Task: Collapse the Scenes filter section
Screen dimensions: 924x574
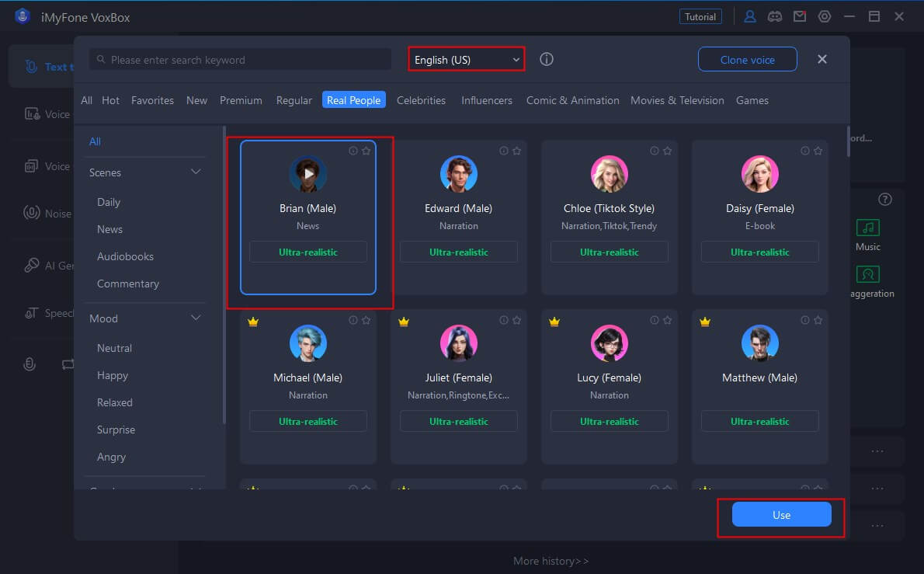Action: pyautogui.click(x=196, y=172)
